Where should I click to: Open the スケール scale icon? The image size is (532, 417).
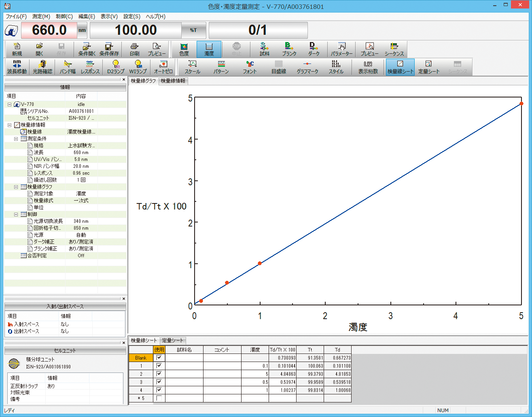[x=193, y=67]
